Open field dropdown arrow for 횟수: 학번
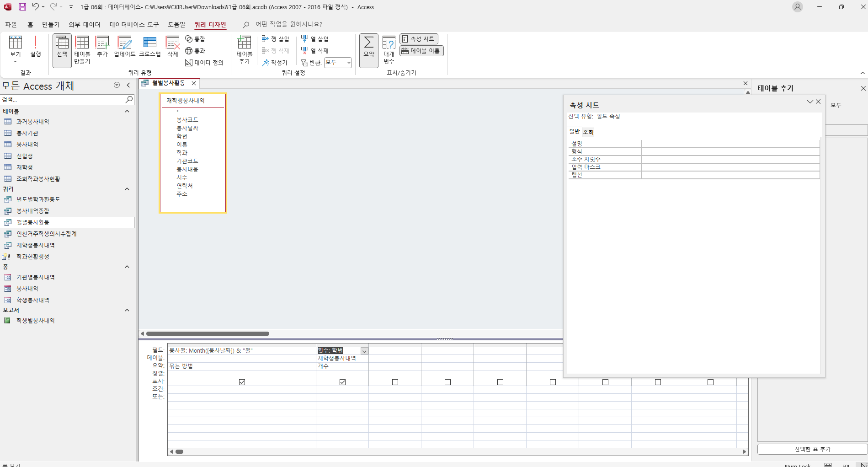Viewport: 868px width, 467px height. [364, 351]
